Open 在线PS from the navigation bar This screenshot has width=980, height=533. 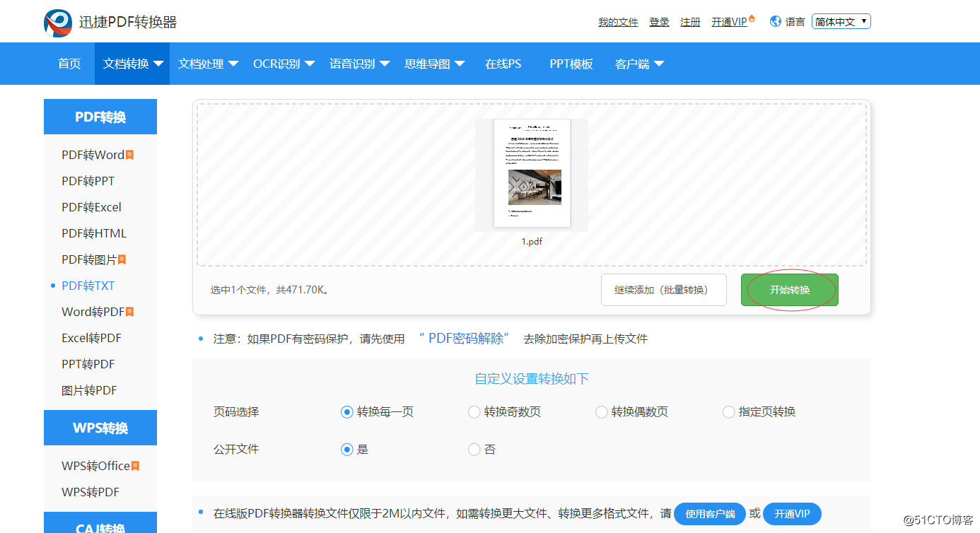[503, 64]
